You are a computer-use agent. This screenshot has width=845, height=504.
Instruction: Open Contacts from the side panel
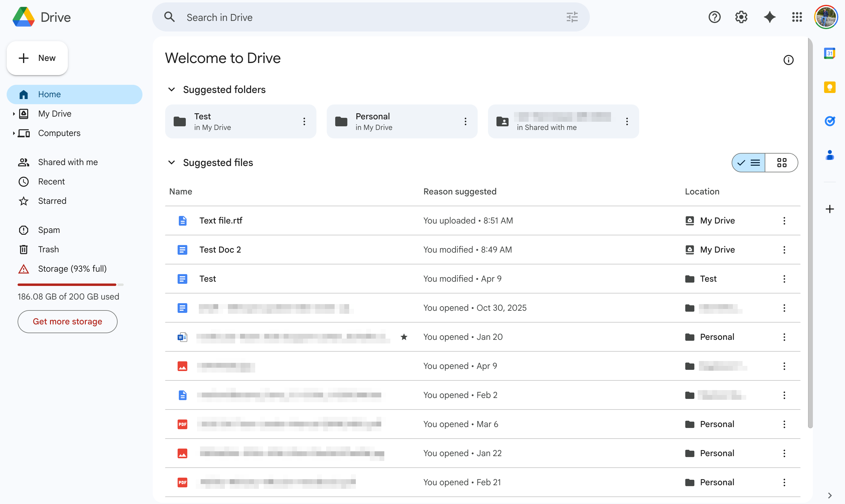[830, 155]
